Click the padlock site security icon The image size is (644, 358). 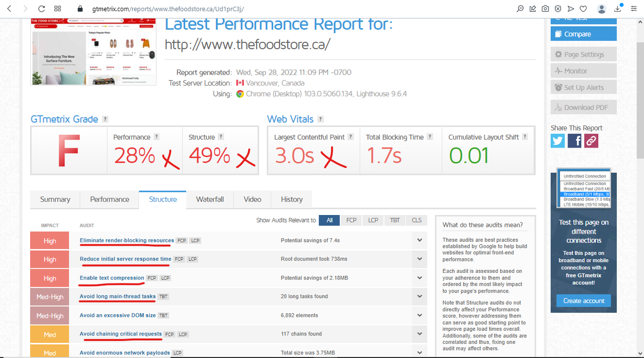(79, 9)
